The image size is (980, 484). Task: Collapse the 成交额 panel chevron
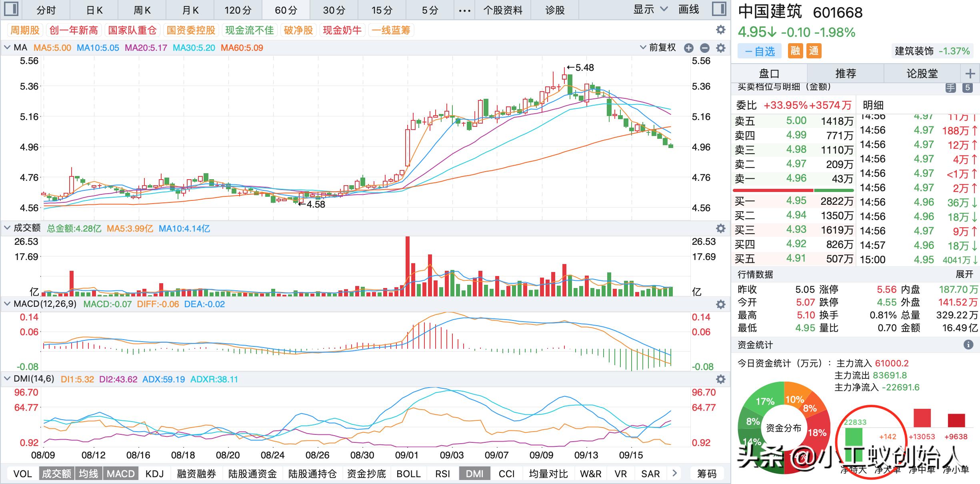pyautogui.click(x=7, y=228)
